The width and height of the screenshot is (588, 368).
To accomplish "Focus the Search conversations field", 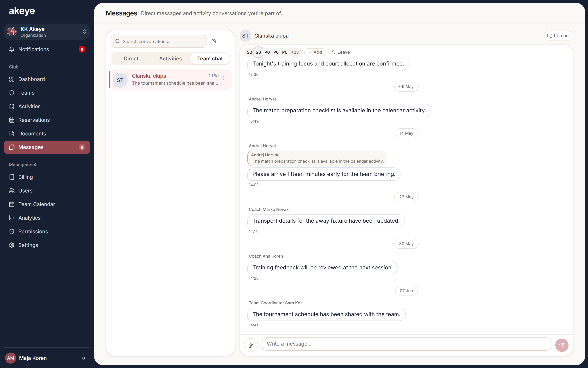I will point(159,41).
